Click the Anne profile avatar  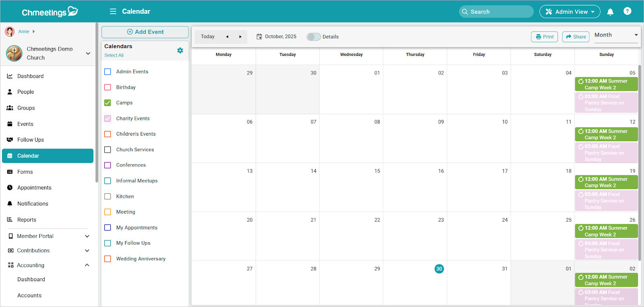(x=10, y=31)
